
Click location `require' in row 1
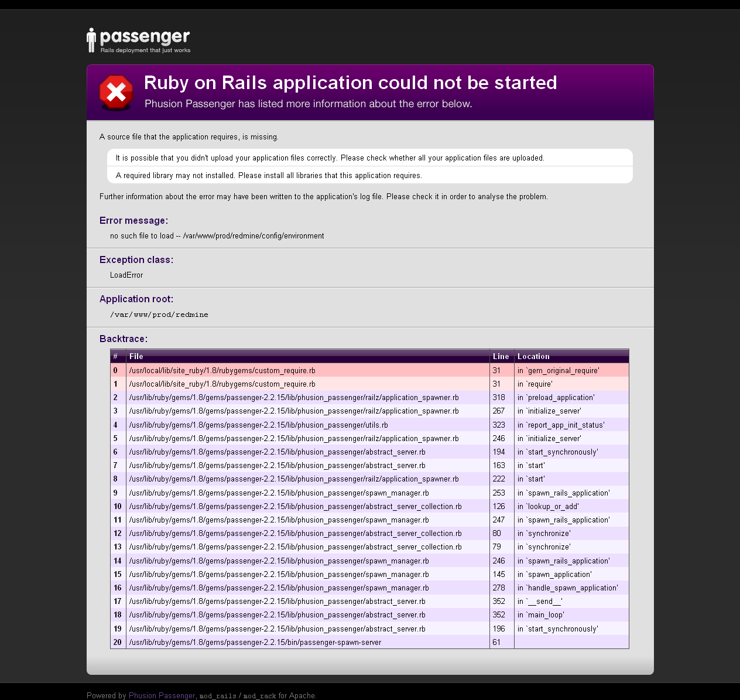[x=535, y=384]
